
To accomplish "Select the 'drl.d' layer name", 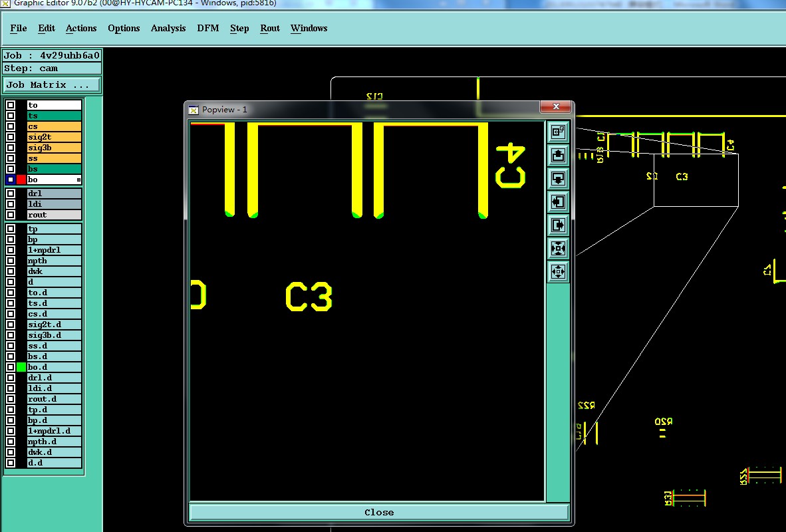I will tap(54, 378).
